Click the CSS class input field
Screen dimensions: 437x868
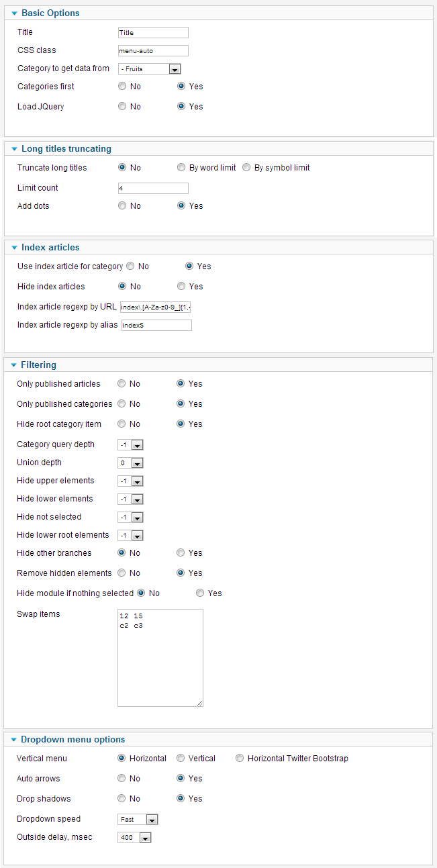tap(153, 50)
